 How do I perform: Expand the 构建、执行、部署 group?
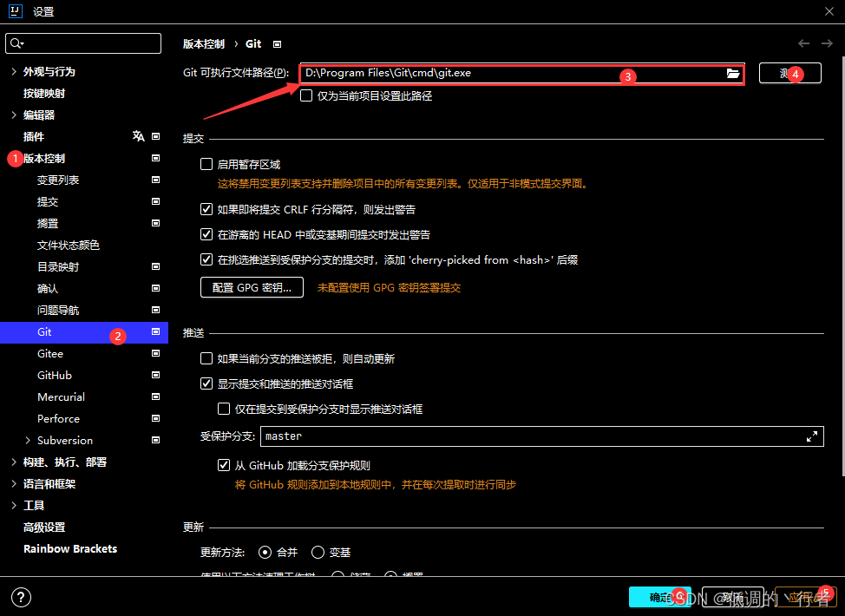[14, 462]
